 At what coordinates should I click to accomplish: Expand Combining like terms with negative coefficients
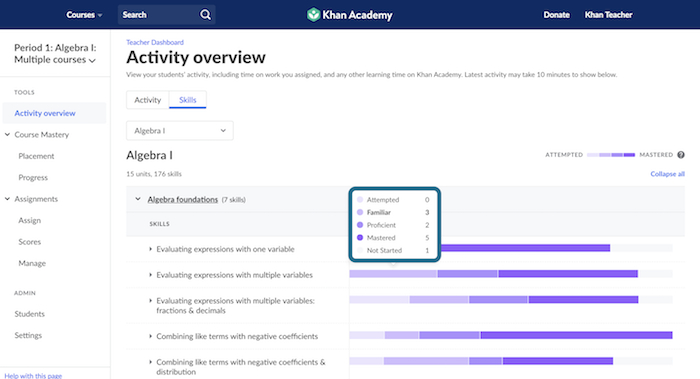click(x=150, y=336)
